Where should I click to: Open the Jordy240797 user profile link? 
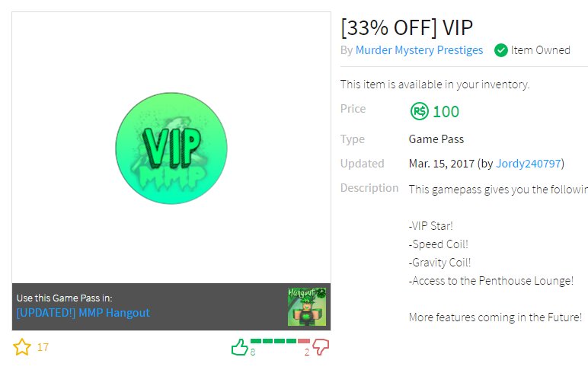[529, 164]
